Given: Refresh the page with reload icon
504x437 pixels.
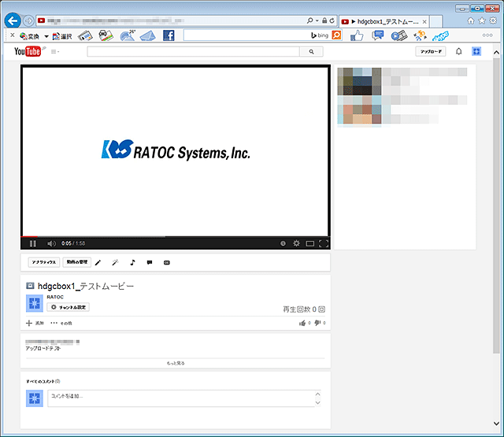Looking at the screenshot, I should [332, 21].
